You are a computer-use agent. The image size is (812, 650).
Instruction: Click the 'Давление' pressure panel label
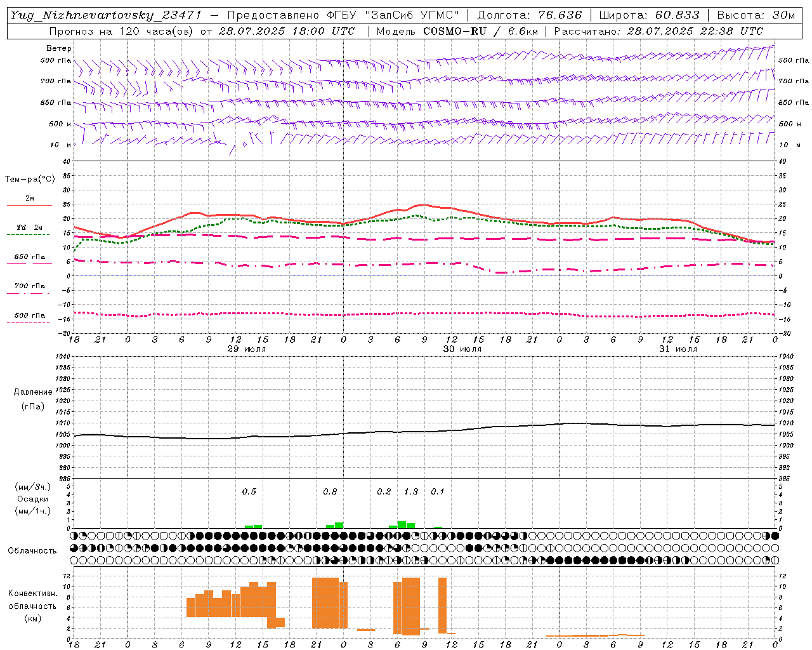(33, 392)
